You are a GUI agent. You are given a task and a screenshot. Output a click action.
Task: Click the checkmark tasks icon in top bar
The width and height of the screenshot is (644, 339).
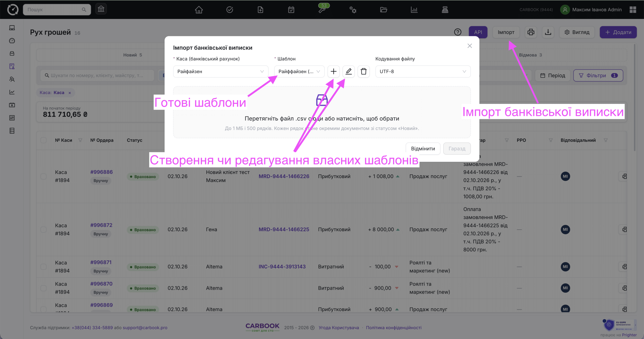[229, 10]
